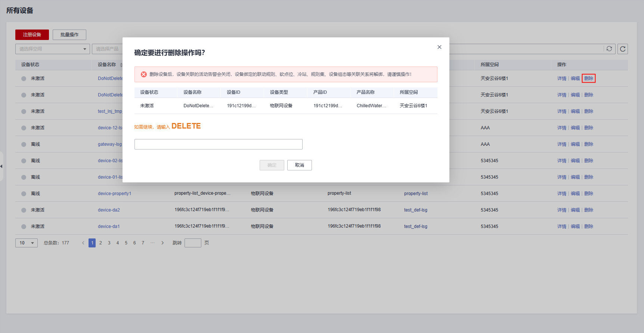
Task: Click 编辑 for device-property1 row
Action: tap(575, 194)
